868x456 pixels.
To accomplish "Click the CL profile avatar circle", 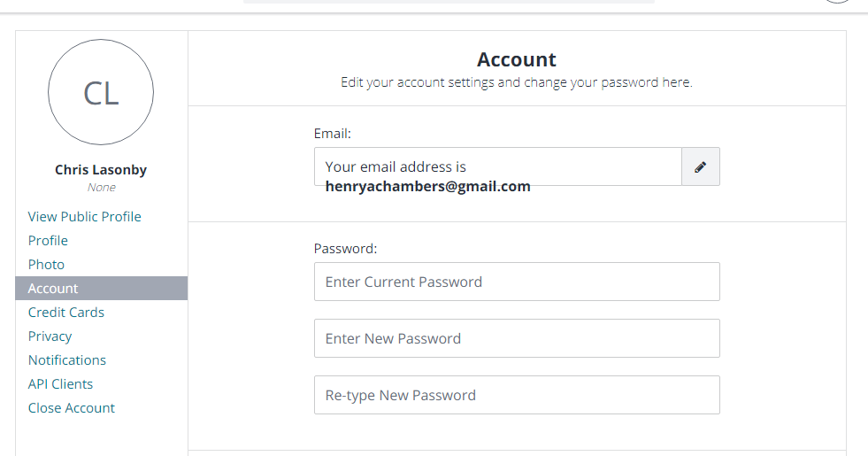I will 101,93.
